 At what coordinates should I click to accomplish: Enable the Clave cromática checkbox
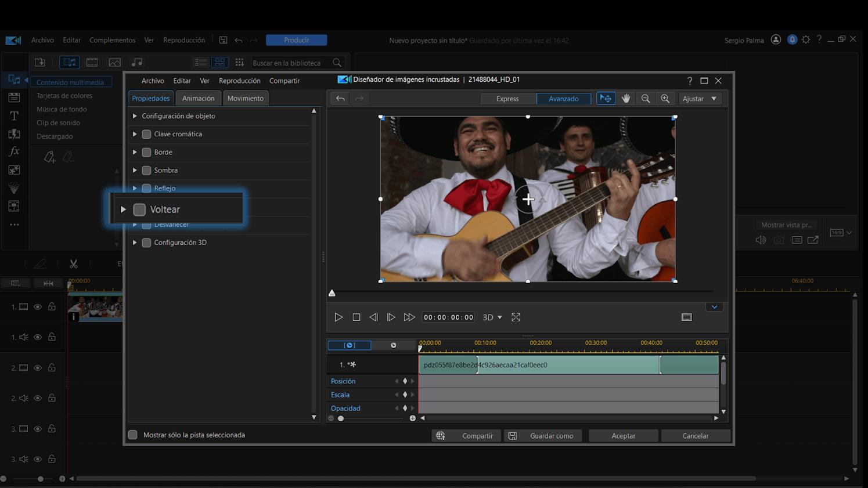[x=146, y=134]
